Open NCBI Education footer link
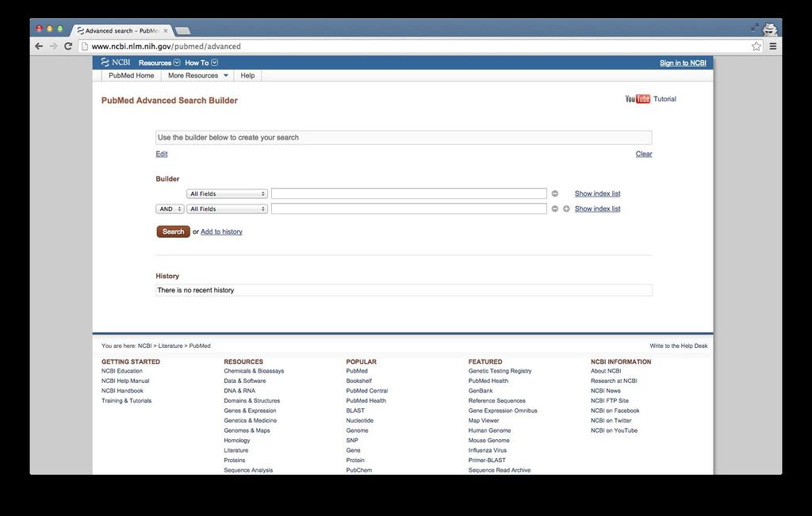Screen dimensions: 812x516 (121, 371)
